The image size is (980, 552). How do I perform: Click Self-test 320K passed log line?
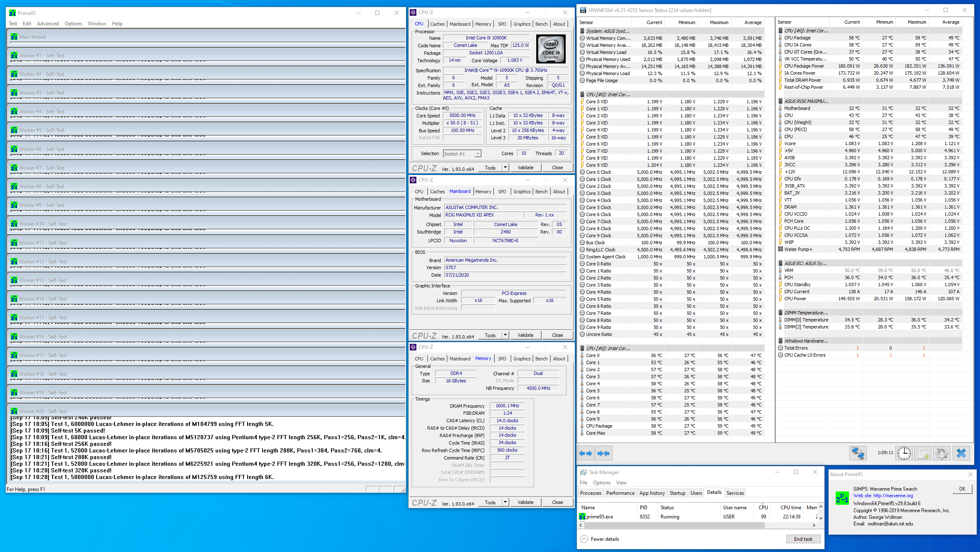61,470
